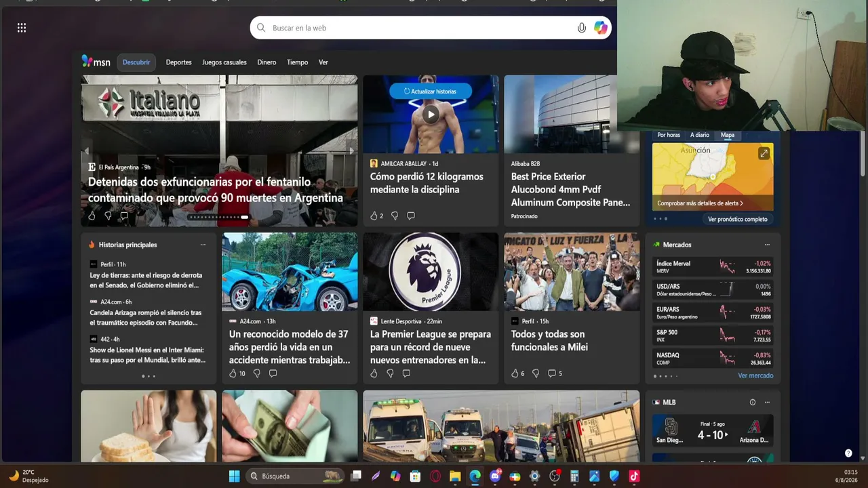This screenshot has width=868, height=488.
Task: Open taskbar weather widget 20°C Despejado
Action: (28, 476)
